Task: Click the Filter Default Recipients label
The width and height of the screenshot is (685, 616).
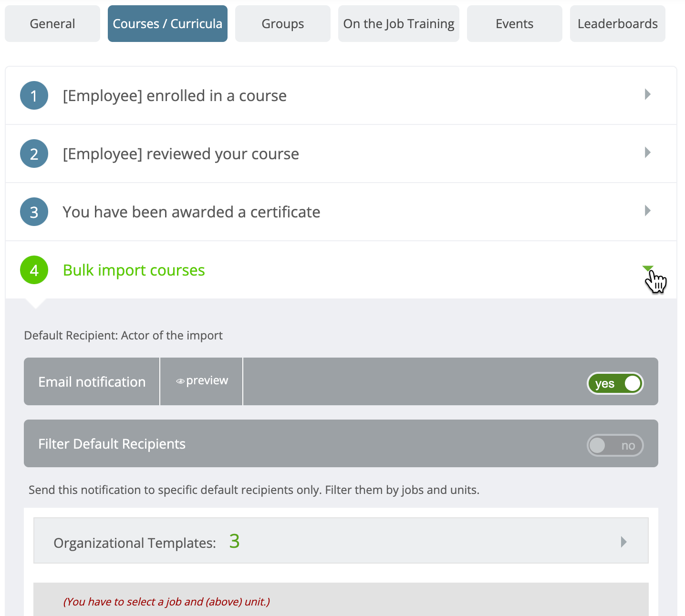Action: pos(112,444)
